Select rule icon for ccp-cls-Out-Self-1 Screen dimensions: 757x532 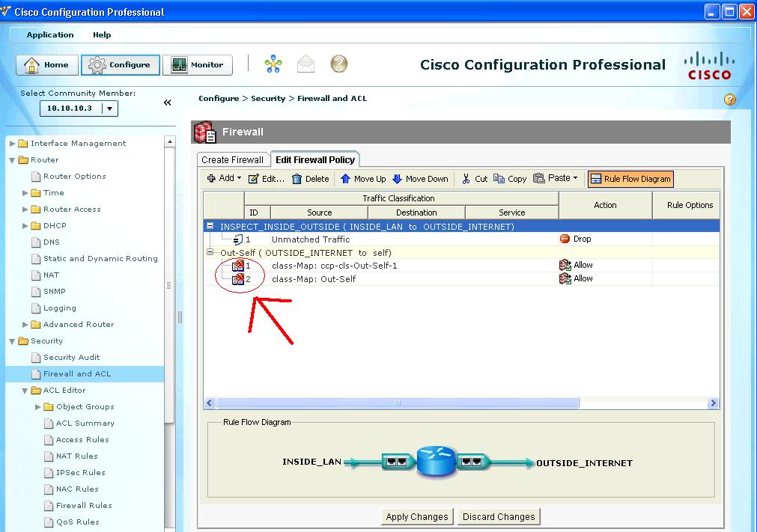(238, 266)
